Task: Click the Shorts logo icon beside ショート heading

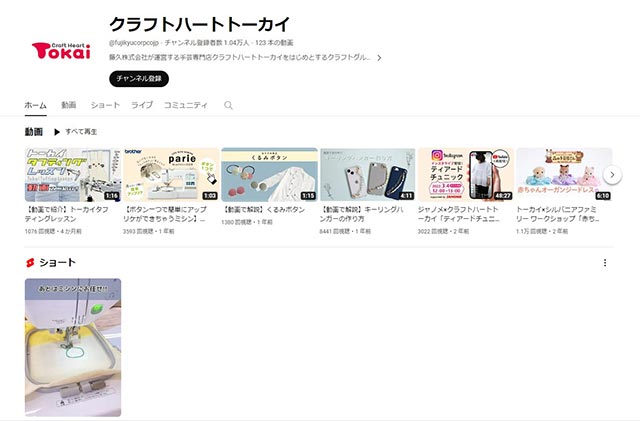Action: [x=30, y=263]
